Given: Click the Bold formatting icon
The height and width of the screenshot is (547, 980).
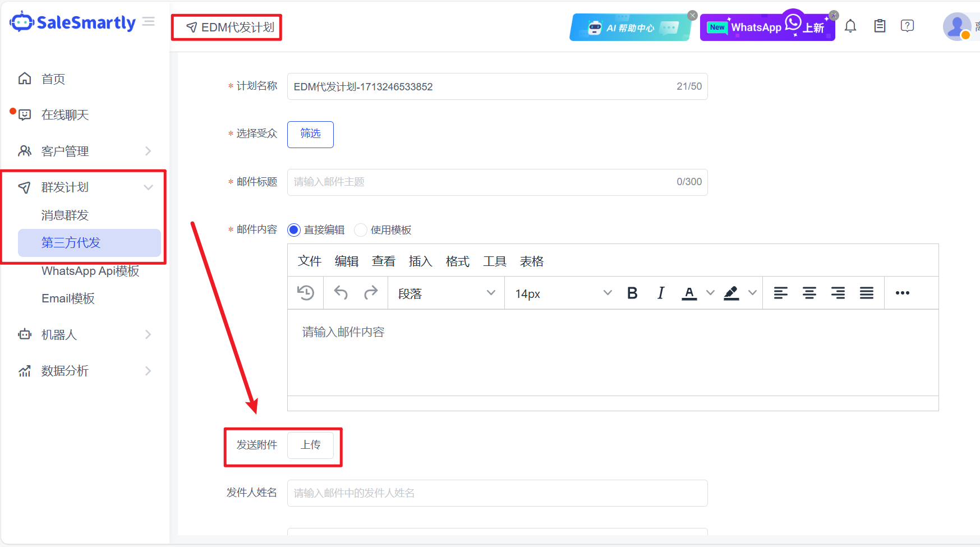Looking at the screenshot, I should (632, 293).
